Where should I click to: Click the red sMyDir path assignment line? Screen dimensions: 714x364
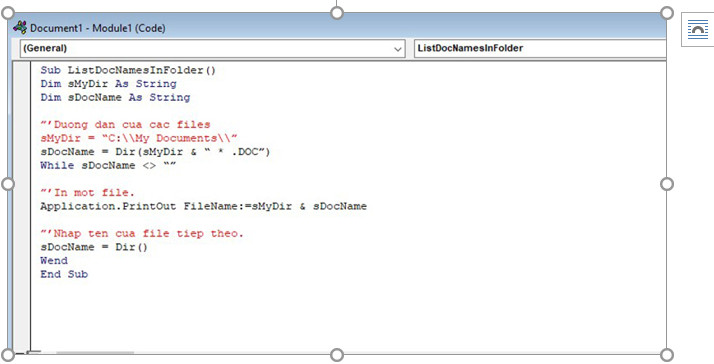(x=139, y=138)
